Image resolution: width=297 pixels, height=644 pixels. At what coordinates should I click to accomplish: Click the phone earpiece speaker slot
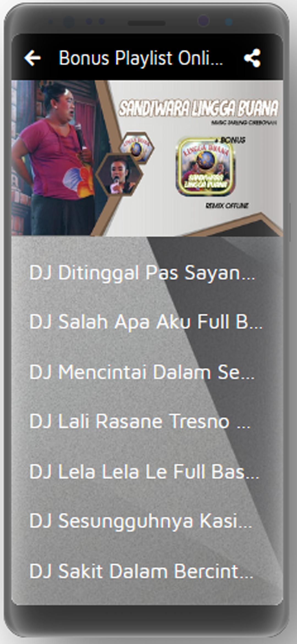point(147,23)
